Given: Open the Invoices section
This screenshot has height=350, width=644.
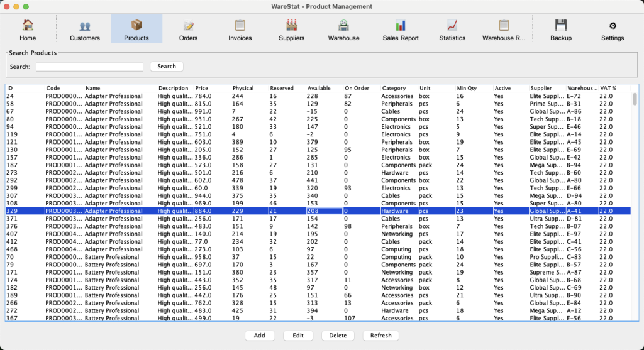Looking at the screenshot, I should (x=240, y=30).
